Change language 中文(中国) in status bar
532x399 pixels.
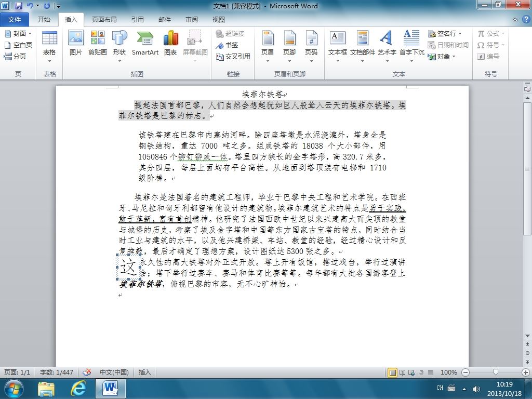point(114,372)
